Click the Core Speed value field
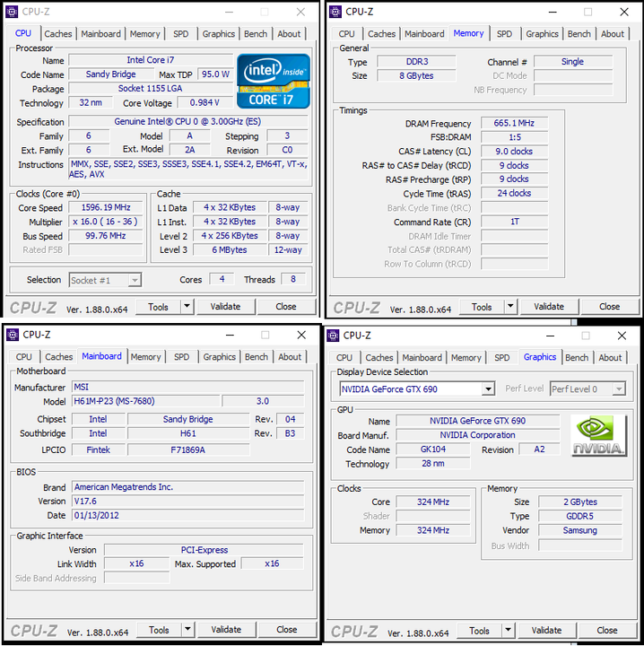 [106, 207]
